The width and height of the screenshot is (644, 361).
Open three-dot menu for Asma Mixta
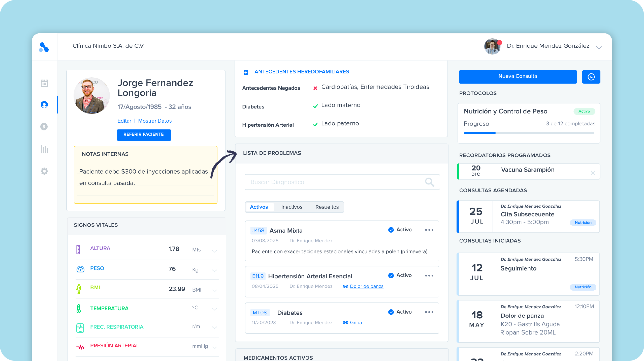point(429,230)
